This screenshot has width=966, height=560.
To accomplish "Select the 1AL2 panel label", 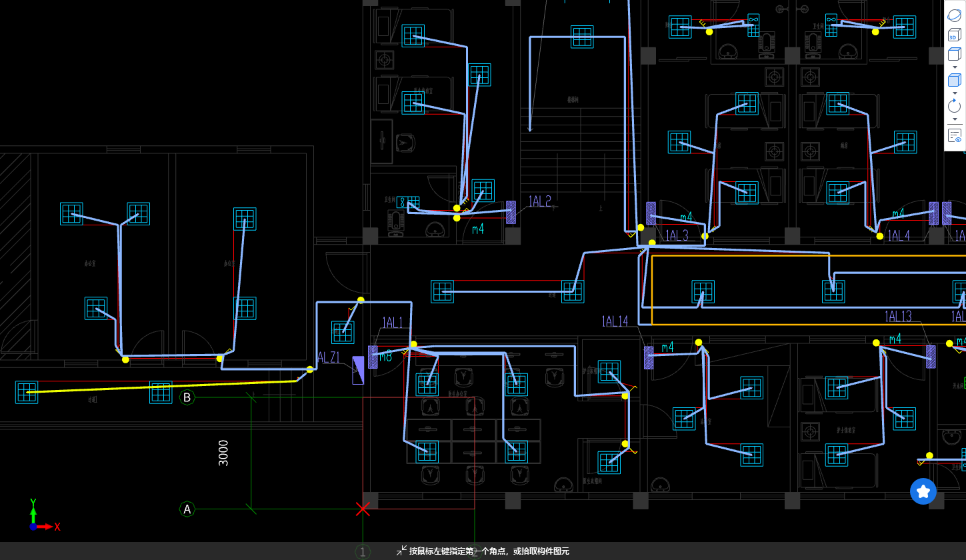I will point(540,201).
